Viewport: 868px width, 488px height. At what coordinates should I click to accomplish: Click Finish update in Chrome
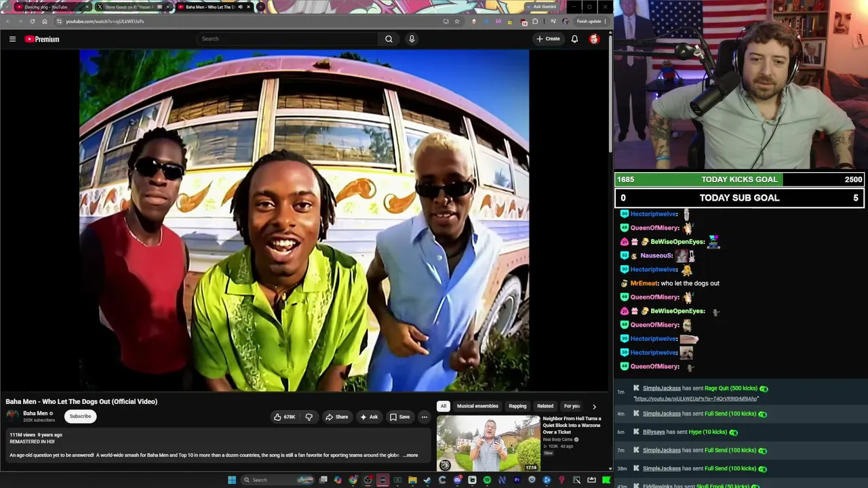click(x=591, y=21)
